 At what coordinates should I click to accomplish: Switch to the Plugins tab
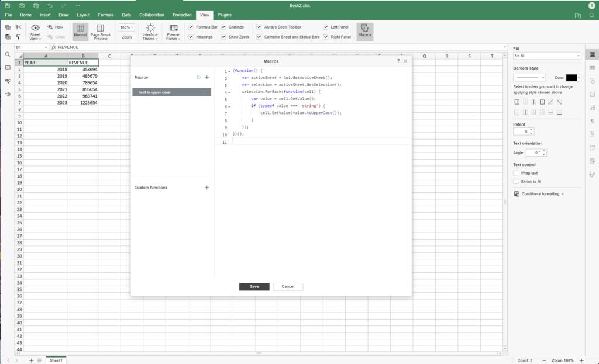click(x=224, y=14)
